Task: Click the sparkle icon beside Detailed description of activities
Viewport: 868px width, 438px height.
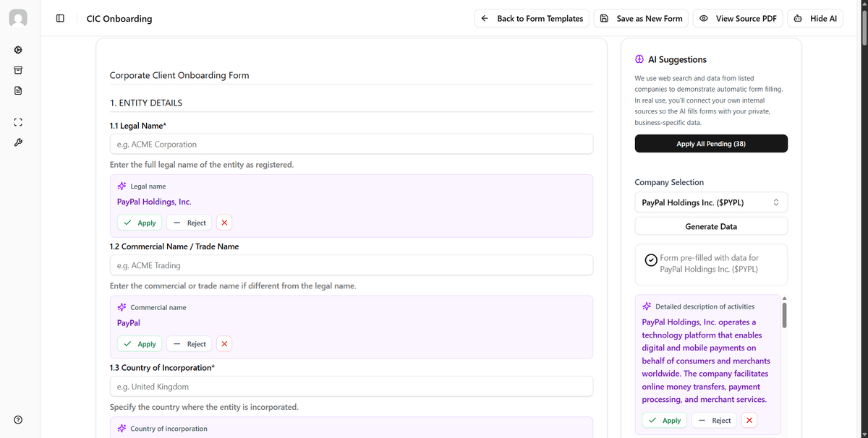Action: coord(647,306)
